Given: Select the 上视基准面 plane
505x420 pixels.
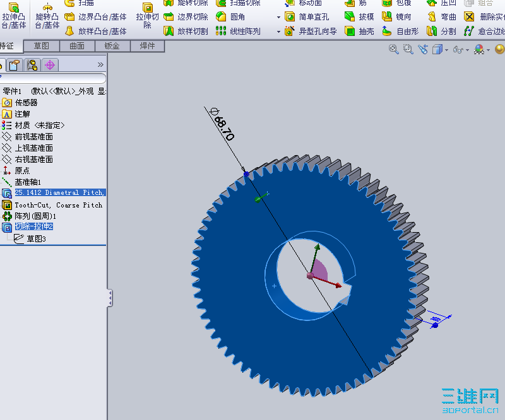Looking at the screenshot, I should pyautogui.click(x=27, y=148).
